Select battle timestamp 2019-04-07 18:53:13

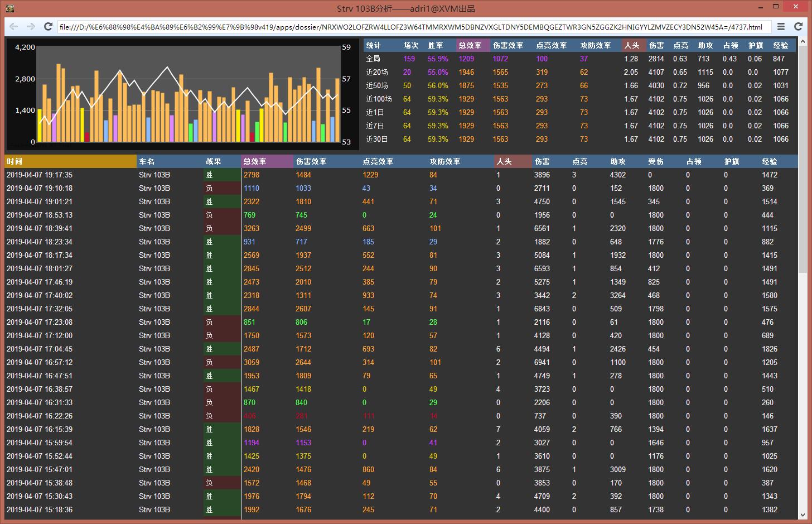tap(40, 215)
